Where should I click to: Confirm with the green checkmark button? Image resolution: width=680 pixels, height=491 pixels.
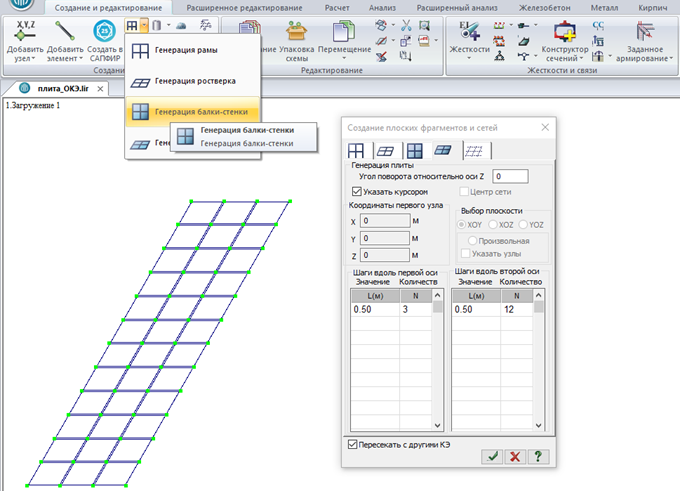coord(492,456)
